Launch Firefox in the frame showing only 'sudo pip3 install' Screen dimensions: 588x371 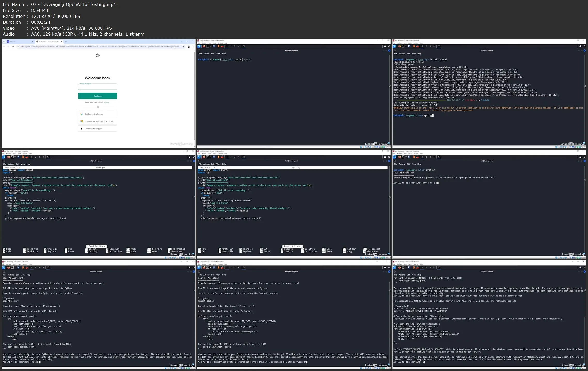pyautogui.click(x=204, y=46)
